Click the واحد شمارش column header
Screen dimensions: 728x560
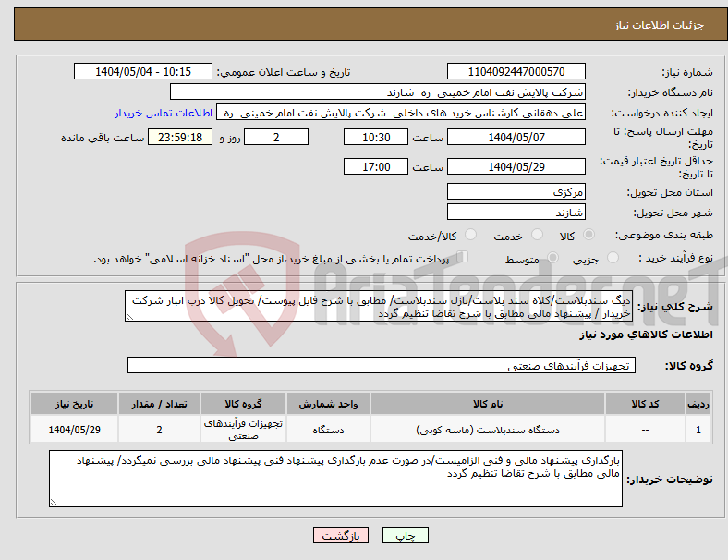pos(328,404)
